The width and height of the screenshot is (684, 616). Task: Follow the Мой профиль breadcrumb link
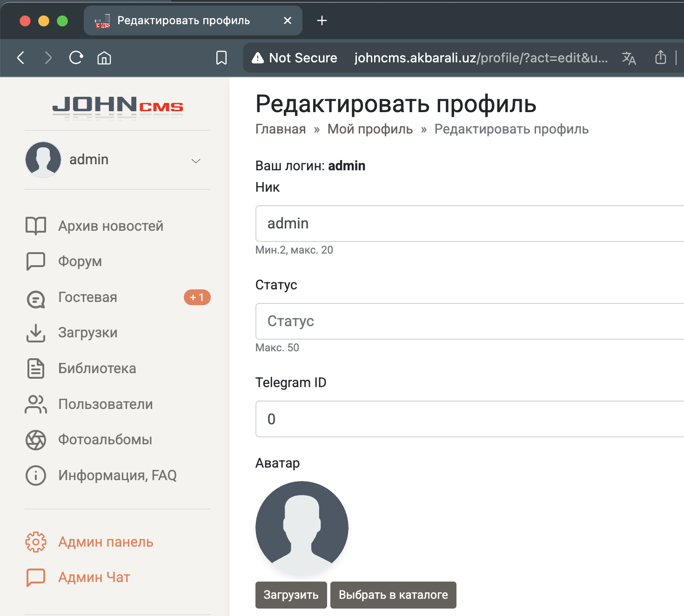(x=370, y=129)
